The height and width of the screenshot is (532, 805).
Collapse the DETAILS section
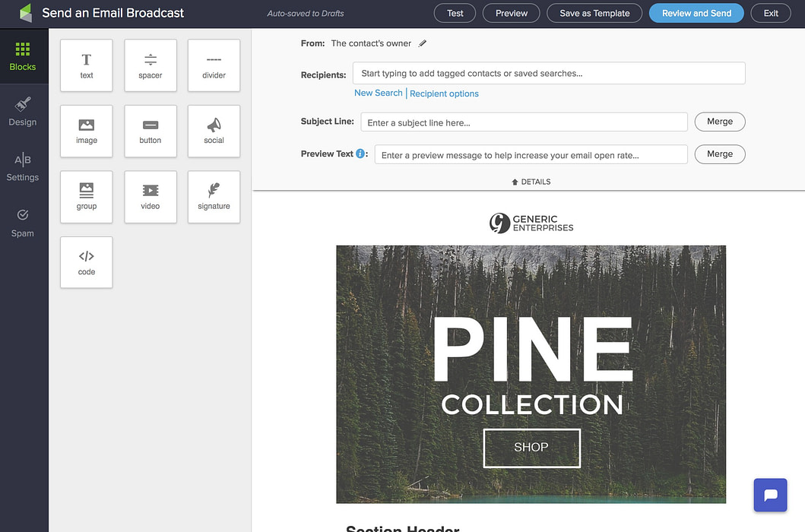tap(530, 181)
